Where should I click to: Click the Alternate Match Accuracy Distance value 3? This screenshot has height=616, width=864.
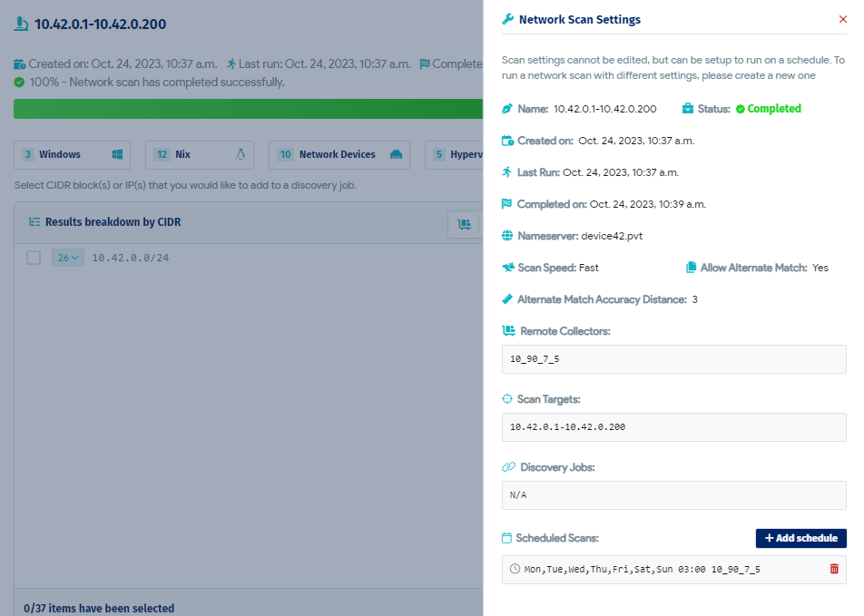(x=695, y=299)
